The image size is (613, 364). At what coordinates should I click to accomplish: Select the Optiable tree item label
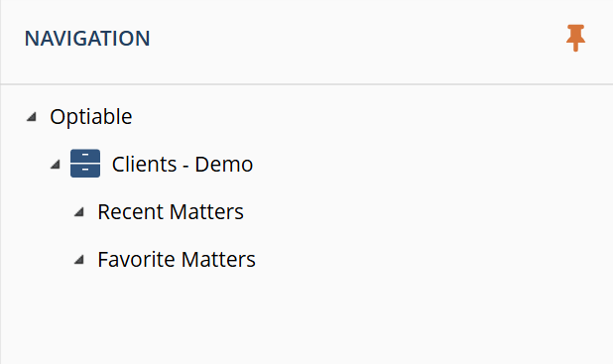coord(91,116)
